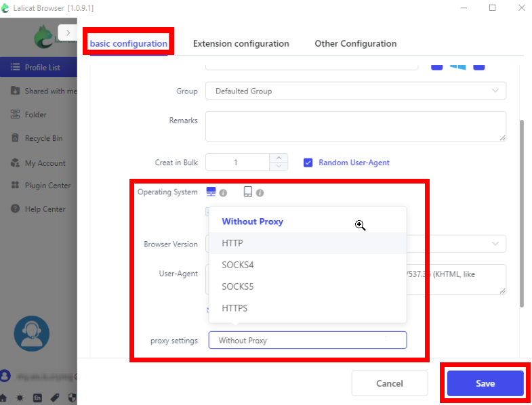Click the info icon beside desktop OS

pyautogui.click(x=223, y=193)
